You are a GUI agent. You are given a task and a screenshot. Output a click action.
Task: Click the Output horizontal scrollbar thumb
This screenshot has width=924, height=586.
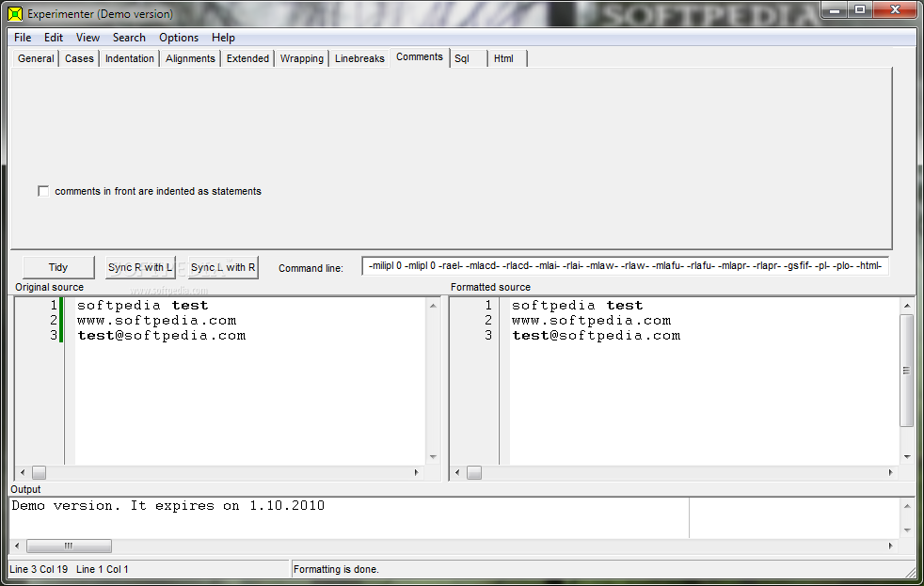pos(69,546)
